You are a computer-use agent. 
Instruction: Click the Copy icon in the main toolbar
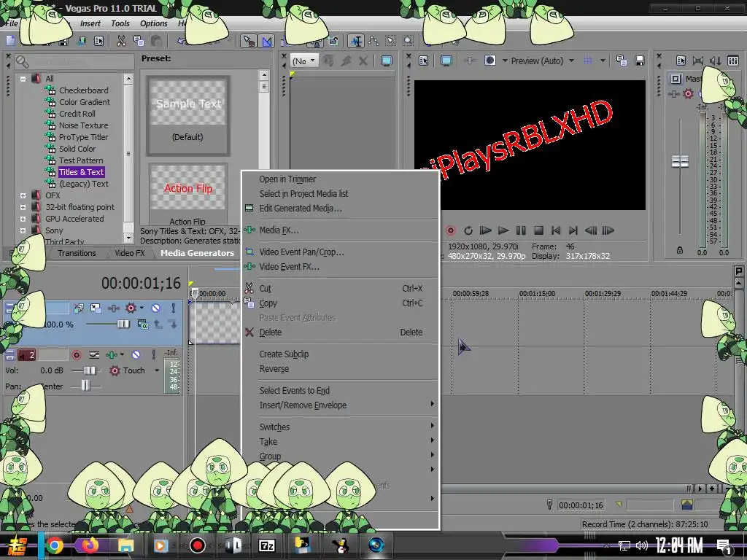click(x=139, y=41)
